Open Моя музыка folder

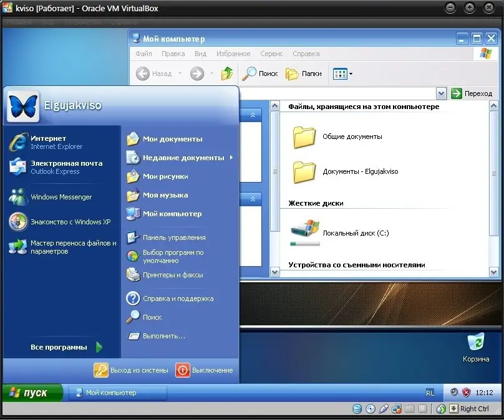[157, 195]
